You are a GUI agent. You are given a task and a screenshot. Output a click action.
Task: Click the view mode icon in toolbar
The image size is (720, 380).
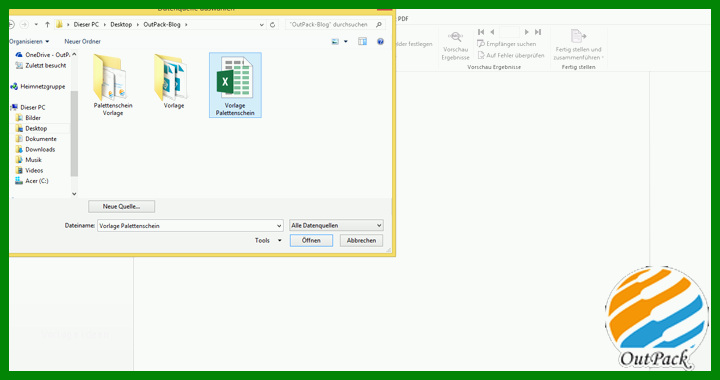(x=335, y=41)
